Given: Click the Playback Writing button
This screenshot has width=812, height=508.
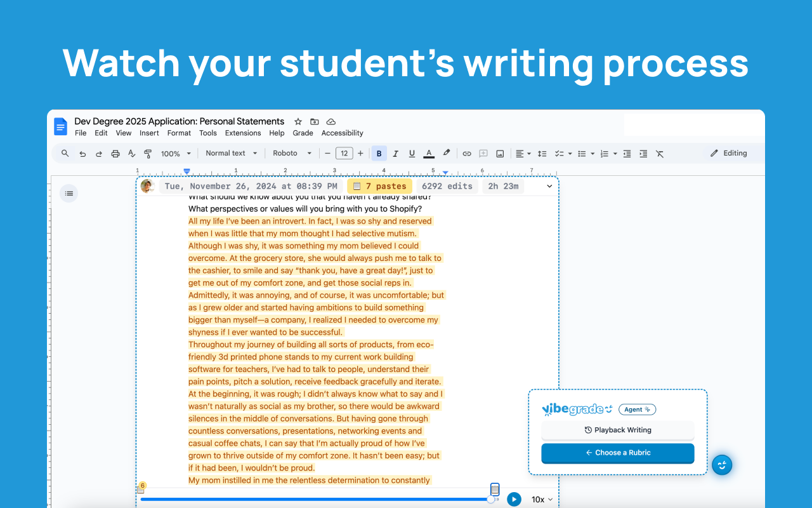Looking at the screenshot, I should tap(618, 430).
